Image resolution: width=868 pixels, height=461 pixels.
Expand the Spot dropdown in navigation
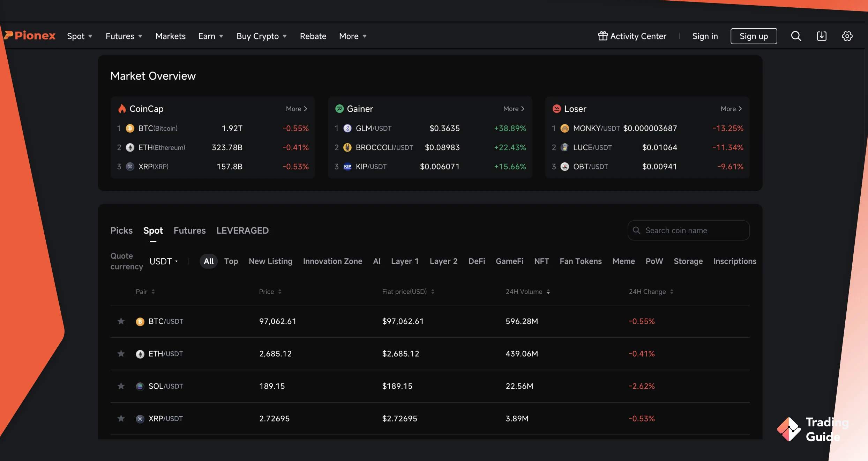[80, 36]
